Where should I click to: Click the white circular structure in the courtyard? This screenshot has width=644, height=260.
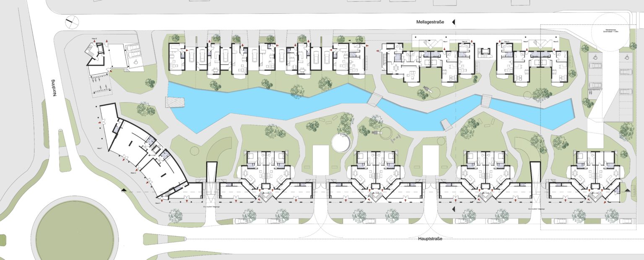pos(341,143)
